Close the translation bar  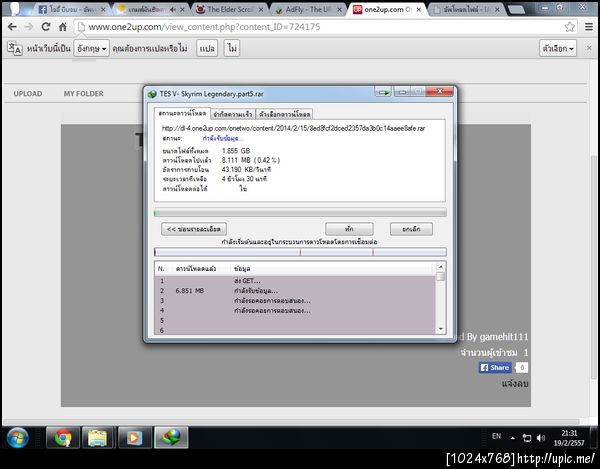589,48
